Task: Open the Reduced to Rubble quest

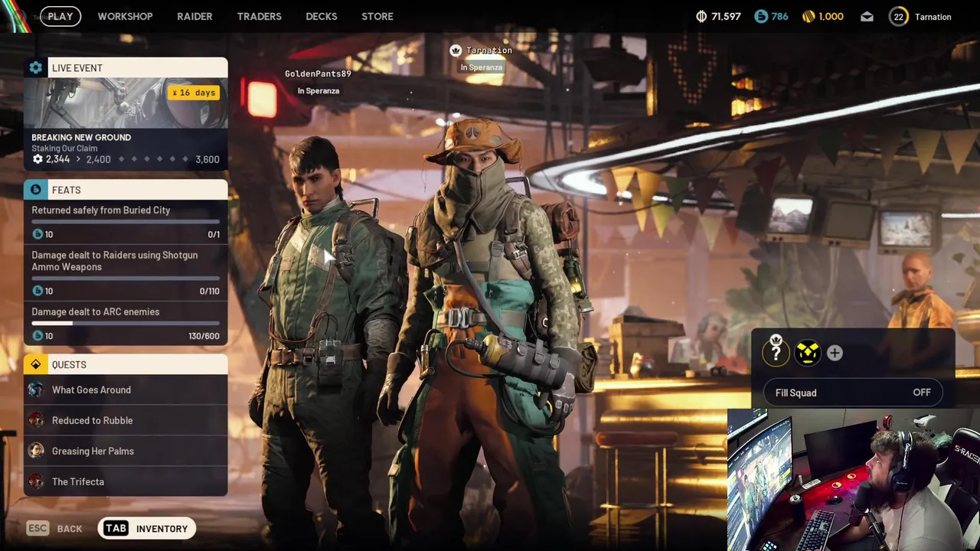Action: [126, 420]
